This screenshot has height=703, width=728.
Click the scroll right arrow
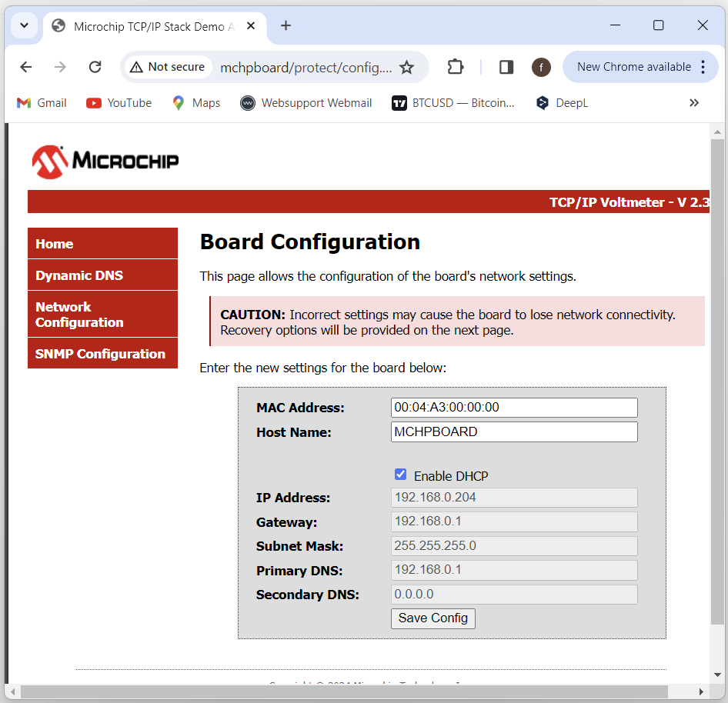click(701, 692)
